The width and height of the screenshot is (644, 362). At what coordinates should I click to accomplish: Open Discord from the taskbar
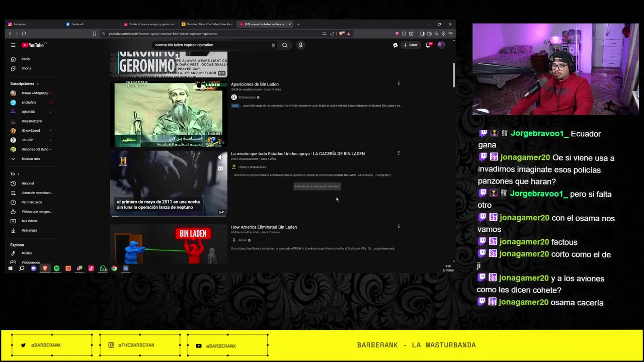pos(34,268)
